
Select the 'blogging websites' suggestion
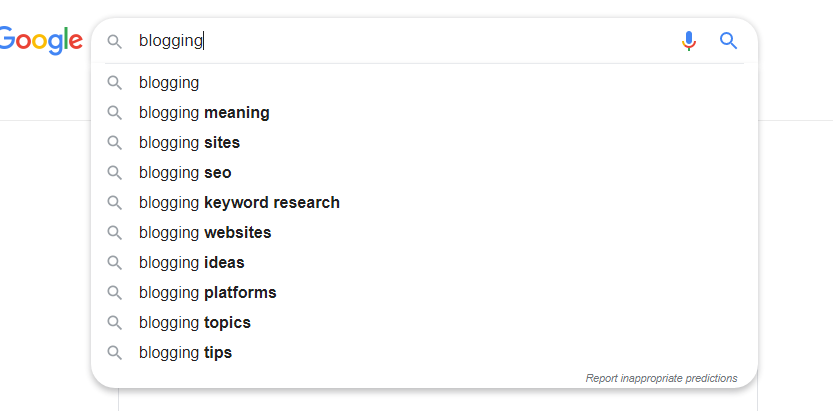pyautogui.click(x=205, y=233)
